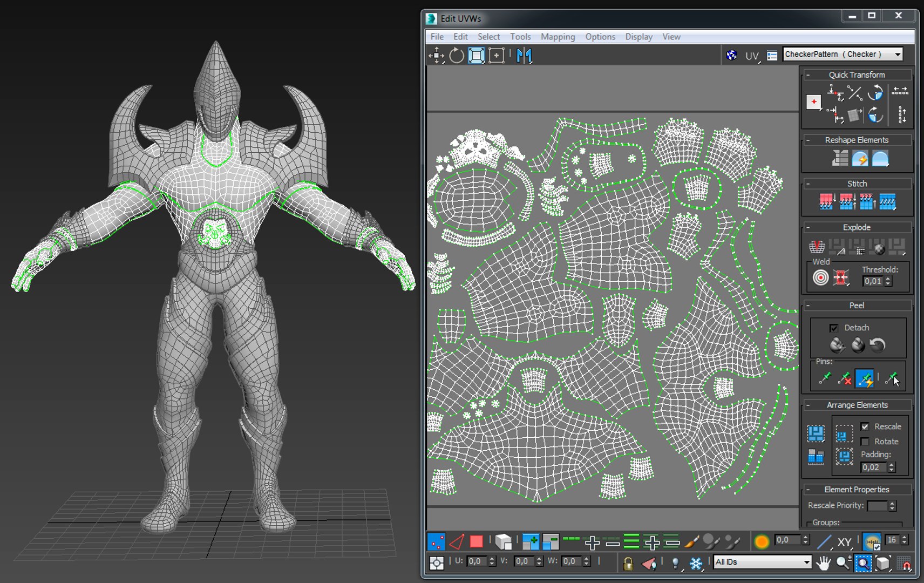Open the Options menu
Viewport: 924px width, 583px height.
point(600,37)
